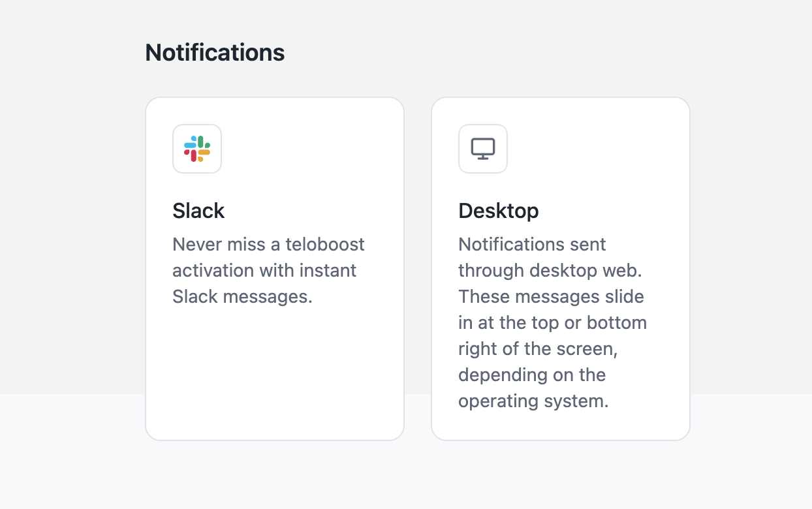Click the Slack logo icon

pyautogui.click(x=197, y=149)
